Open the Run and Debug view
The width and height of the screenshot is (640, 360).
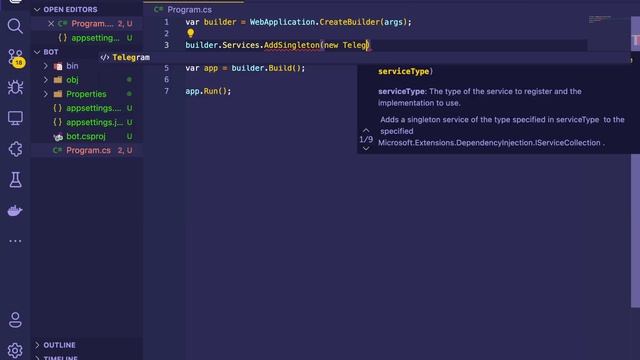point(15,87)
